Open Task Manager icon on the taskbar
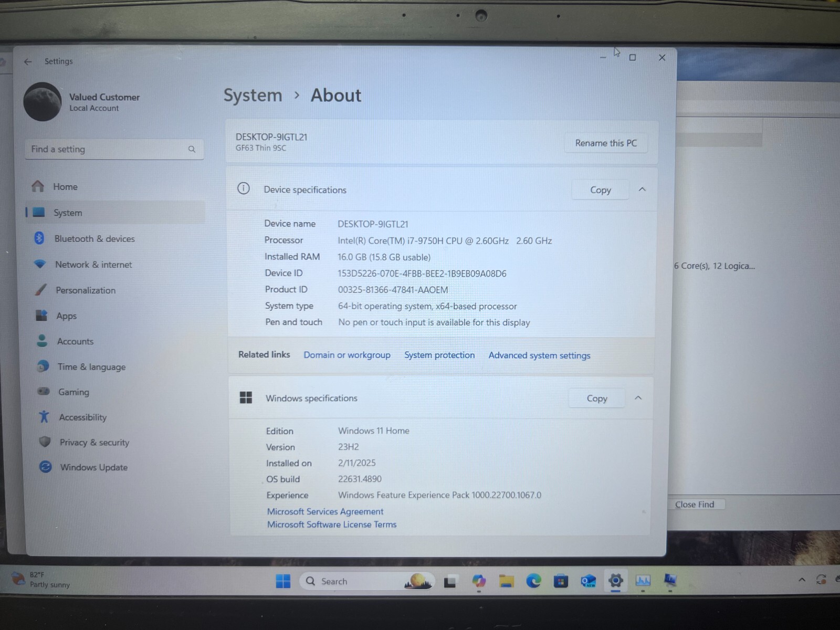This screenshot has width=840, height=630. 643,580
